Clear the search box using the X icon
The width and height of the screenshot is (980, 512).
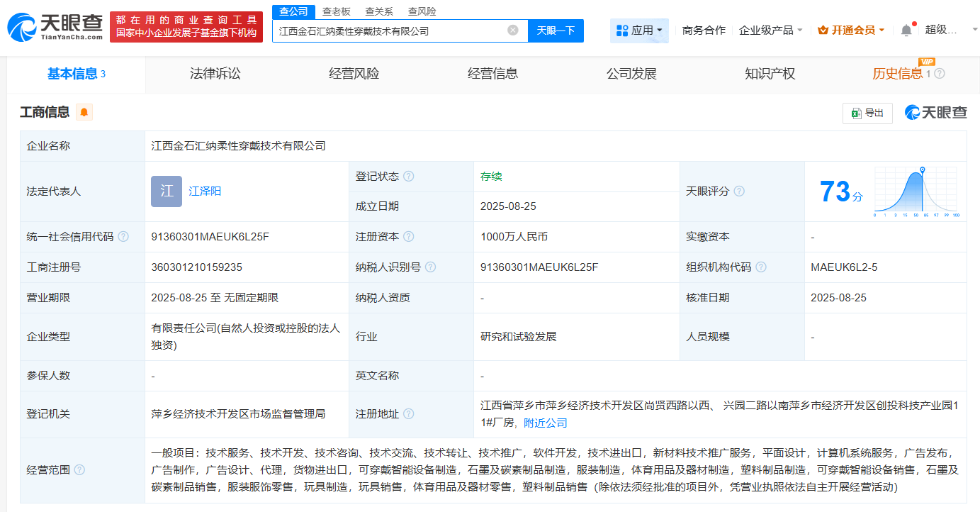[512, 30]
